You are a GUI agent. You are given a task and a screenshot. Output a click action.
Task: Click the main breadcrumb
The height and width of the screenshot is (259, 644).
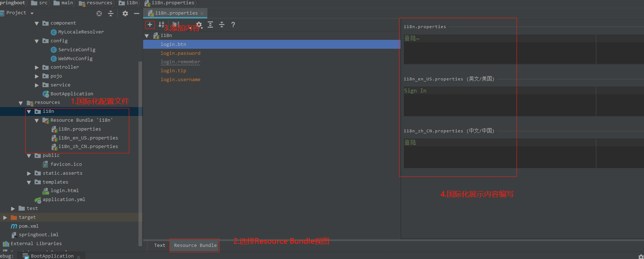[63, 3]
